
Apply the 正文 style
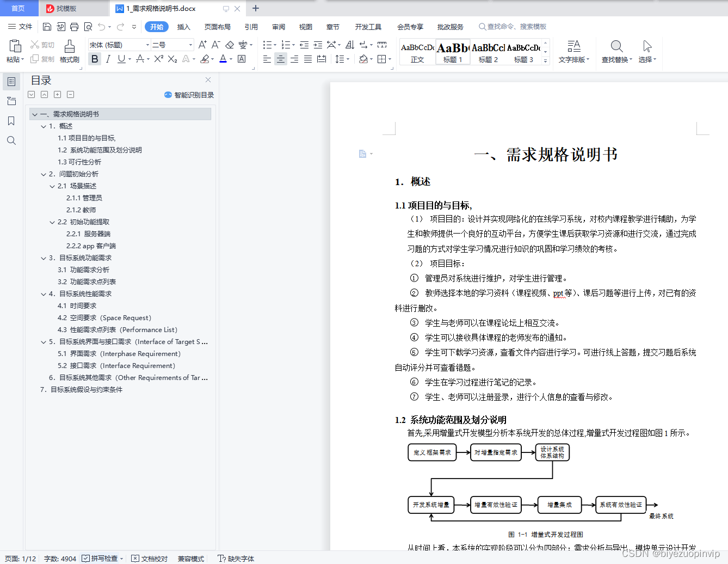[x=417, y=52]
